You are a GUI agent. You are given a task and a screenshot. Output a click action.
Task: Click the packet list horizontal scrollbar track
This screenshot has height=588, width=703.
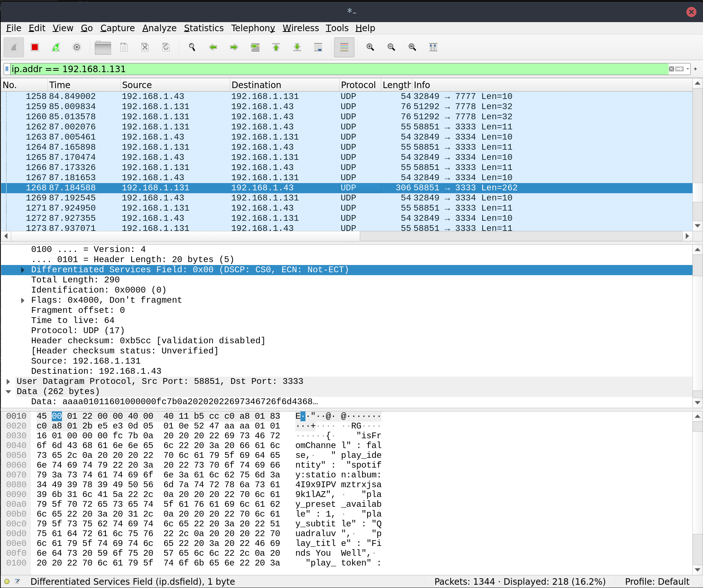521,236
